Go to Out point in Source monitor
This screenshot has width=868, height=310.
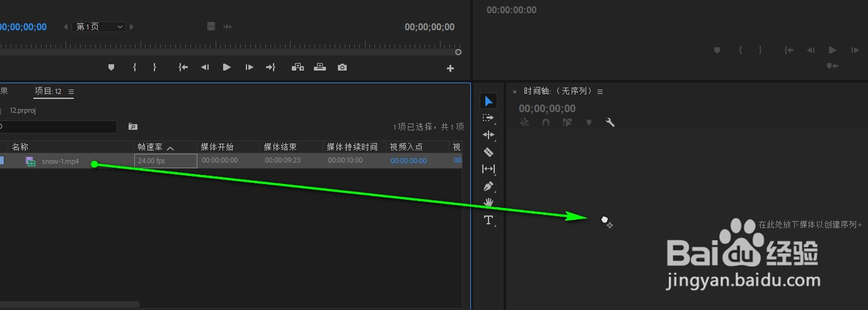pos(270,67)
